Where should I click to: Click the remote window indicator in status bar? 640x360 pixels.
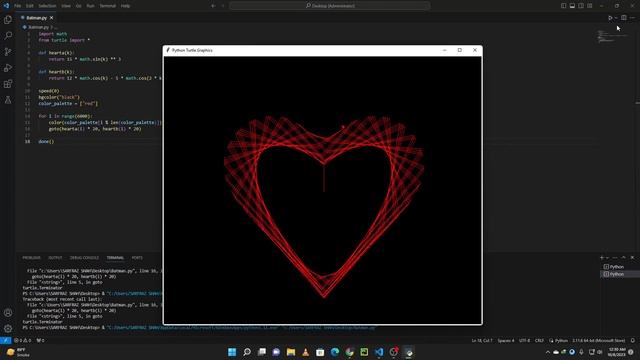coord(5,340)
